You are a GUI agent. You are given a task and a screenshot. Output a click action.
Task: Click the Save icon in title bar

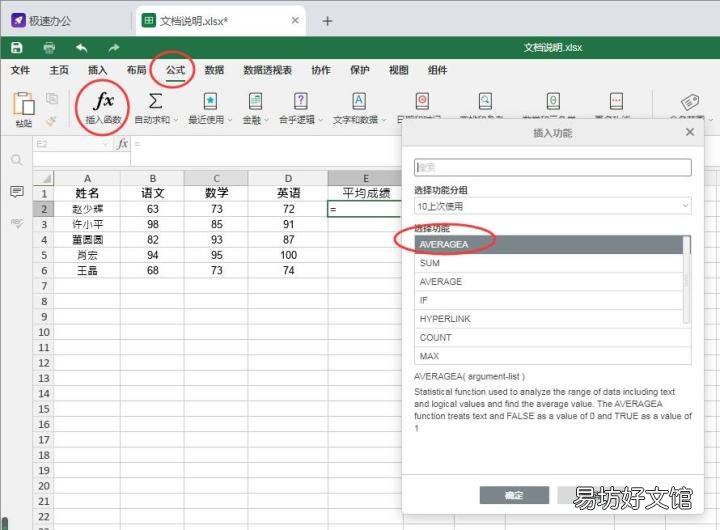coord(17,47)
